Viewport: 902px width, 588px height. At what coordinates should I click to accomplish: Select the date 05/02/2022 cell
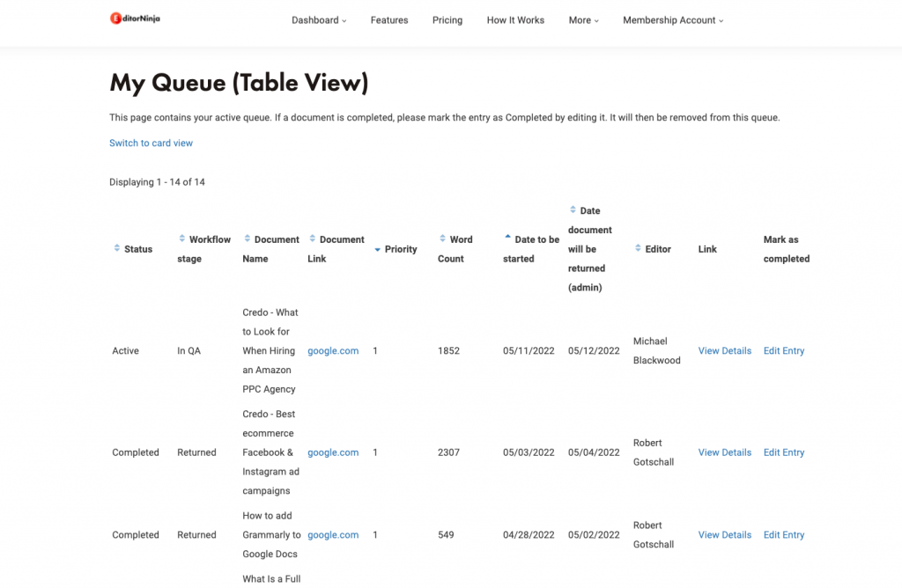[x=594, y=534]
